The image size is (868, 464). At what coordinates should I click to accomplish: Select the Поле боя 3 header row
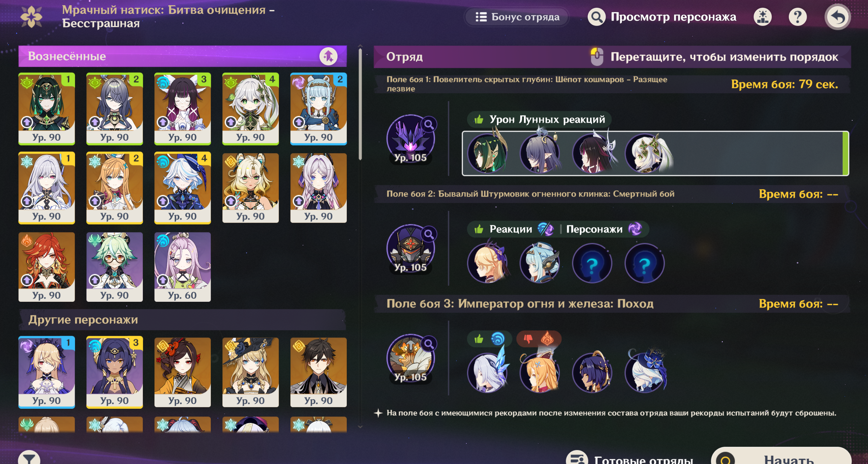pyautogui.click(x=612, y=304)
